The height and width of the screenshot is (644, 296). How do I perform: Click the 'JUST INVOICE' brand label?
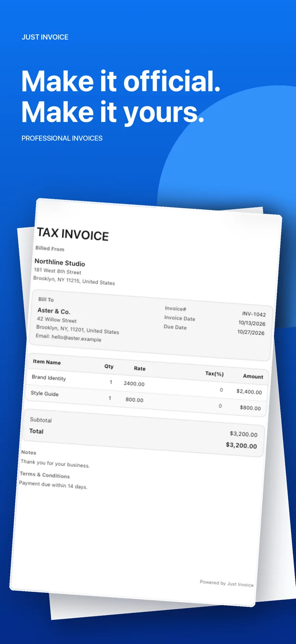(x=45, y=37)
